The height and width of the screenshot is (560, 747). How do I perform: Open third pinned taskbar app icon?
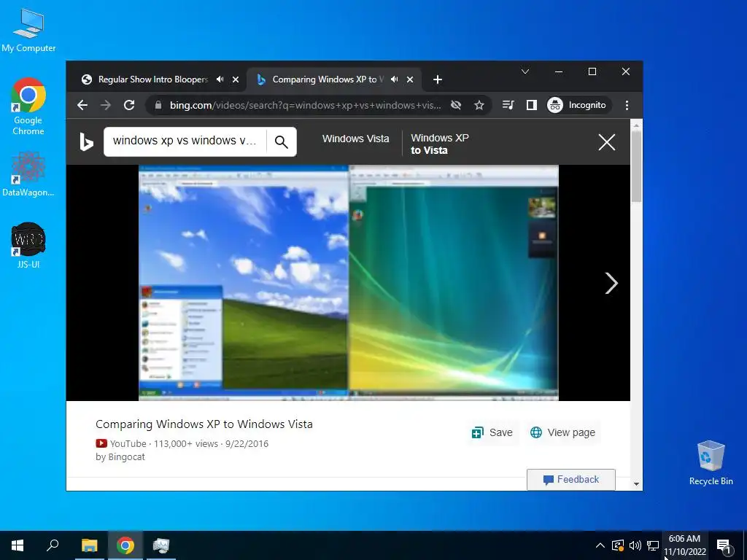161,545
